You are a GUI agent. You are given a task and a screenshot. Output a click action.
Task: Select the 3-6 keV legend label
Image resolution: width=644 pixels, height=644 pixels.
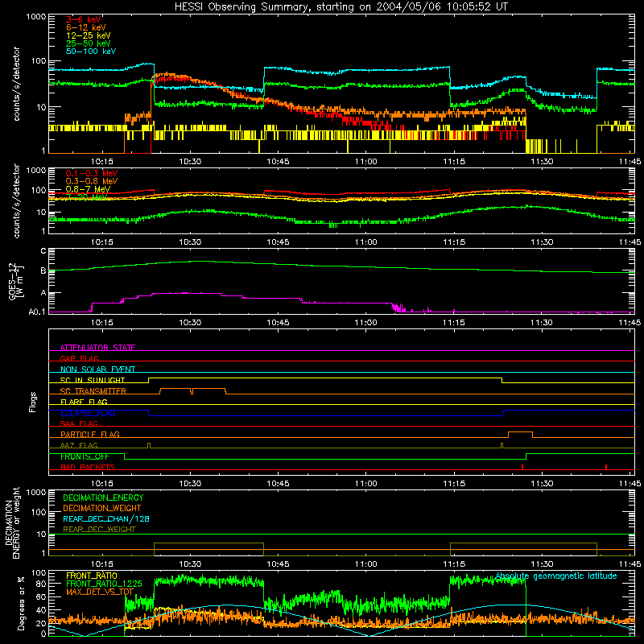point(83,19)
